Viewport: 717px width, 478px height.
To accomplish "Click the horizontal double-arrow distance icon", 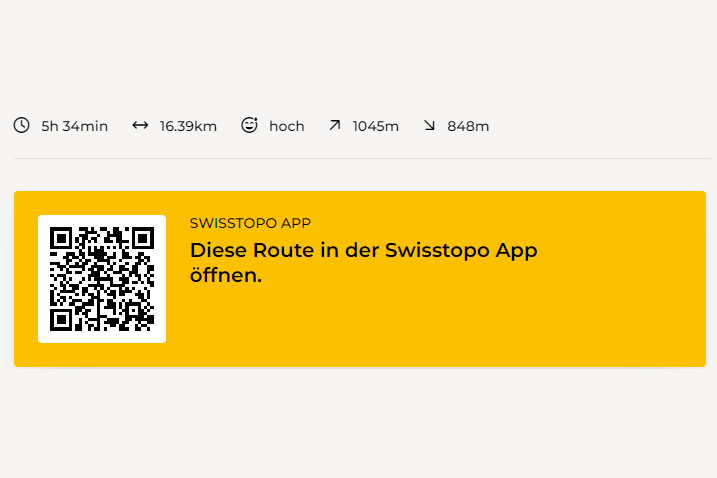I will click(x=140, y=126).
